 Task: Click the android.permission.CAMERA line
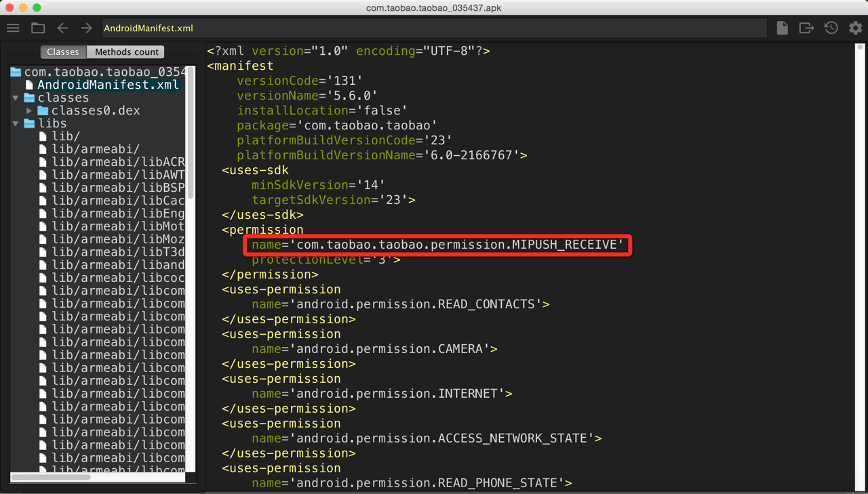(374, 349)
